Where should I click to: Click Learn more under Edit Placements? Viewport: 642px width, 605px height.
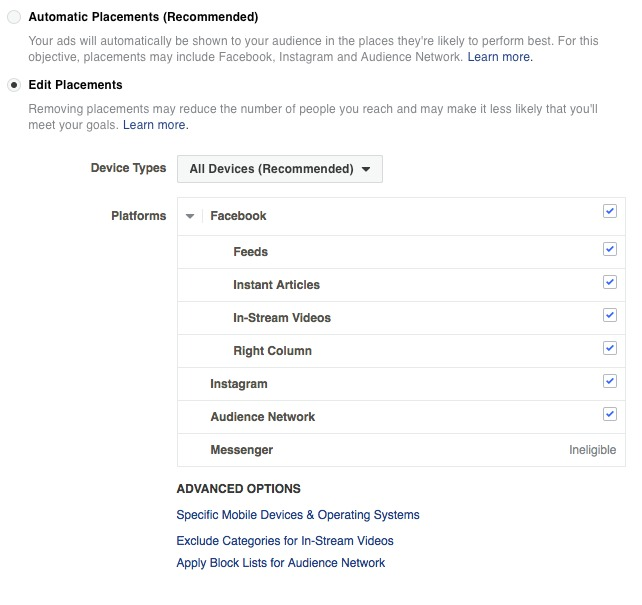click(x=155, y=125)
